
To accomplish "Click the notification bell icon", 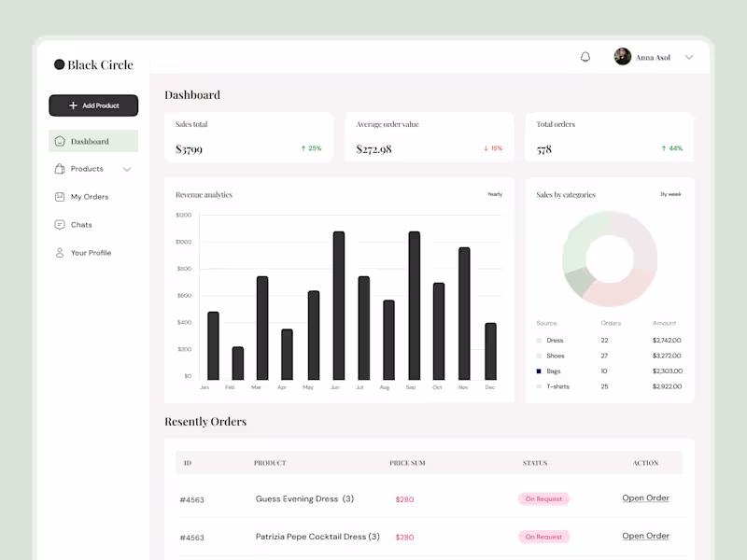I will tap(585, 56).
